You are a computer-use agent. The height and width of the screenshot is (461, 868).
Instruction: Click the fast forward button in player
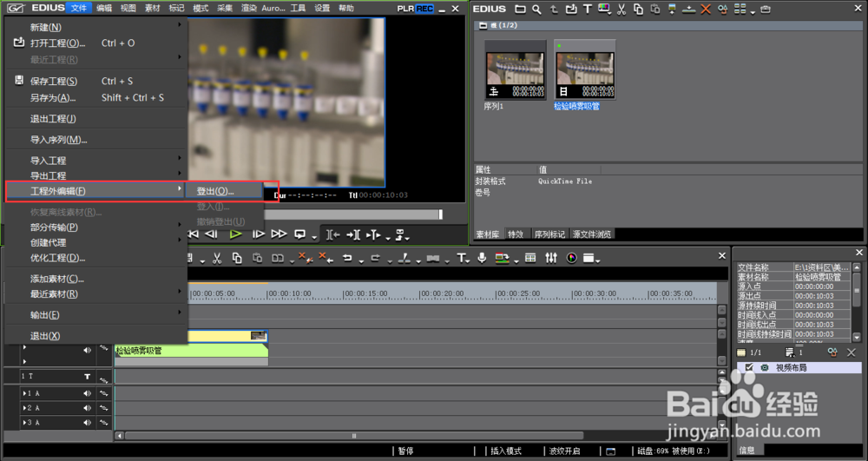point(279,234)
